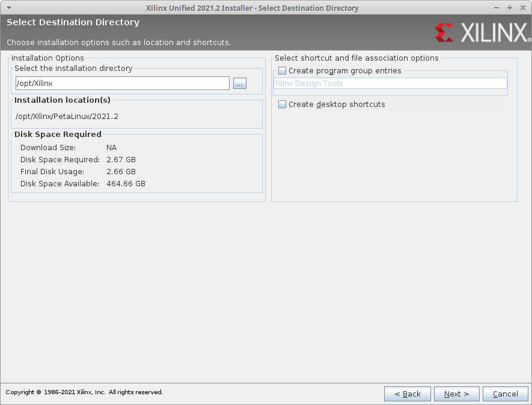This screenshot has width=532, height=405.
Task: Click the /opt/Xilinx installation directory field
Action: click(122, 84)
